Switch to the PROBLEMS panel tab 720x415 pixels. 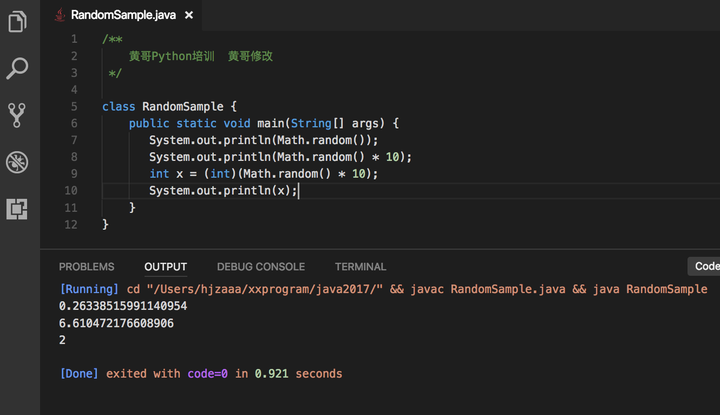(x=86, y=267)
